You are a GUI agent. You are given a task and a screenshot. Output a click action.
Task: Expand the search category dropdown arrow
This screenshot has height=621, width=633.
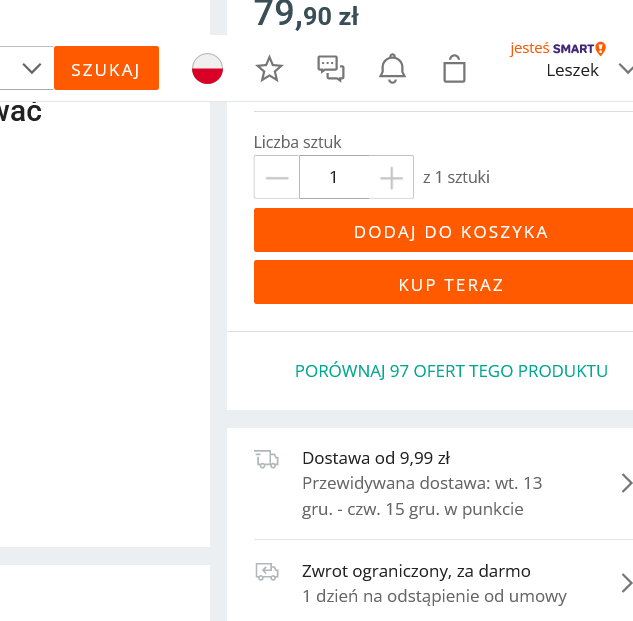pyautogui.click(x=31, y=68)
